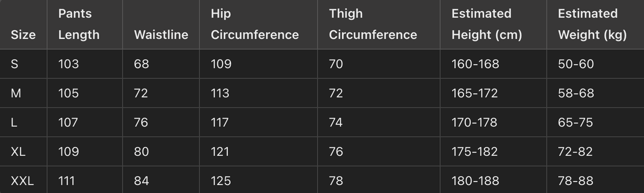Screen dimensions: 644x193
Task: Click the Size column header
Action: click(x=23, y=35)
